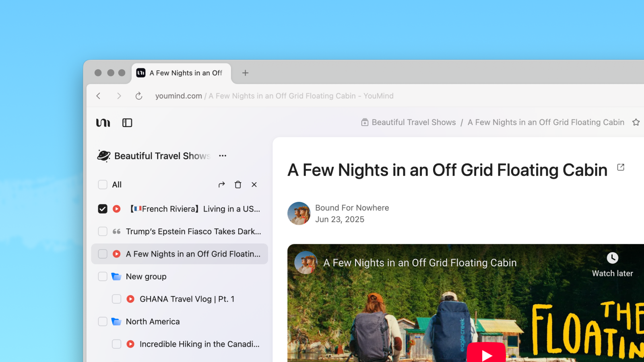
Task: Click the YouMind logo icon
Action: (x=103, y=123)
